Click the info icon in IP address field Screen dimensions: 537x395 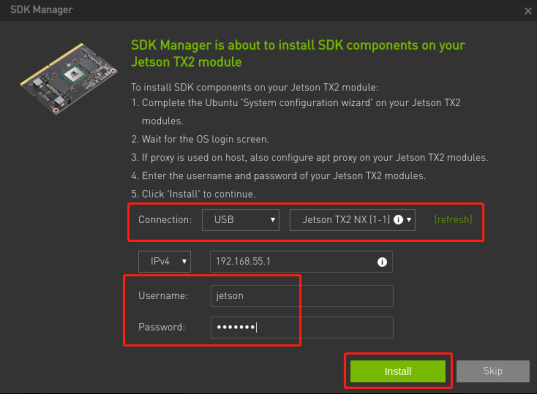coord(382,262)
